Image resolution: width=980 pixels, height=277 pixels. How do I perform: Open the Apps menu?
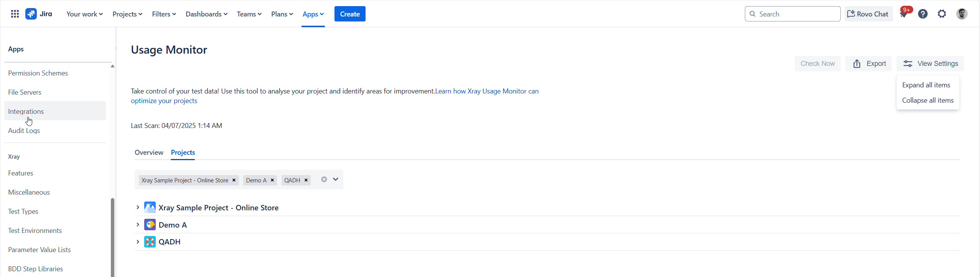pyautogui.click(x=313, y=14)
